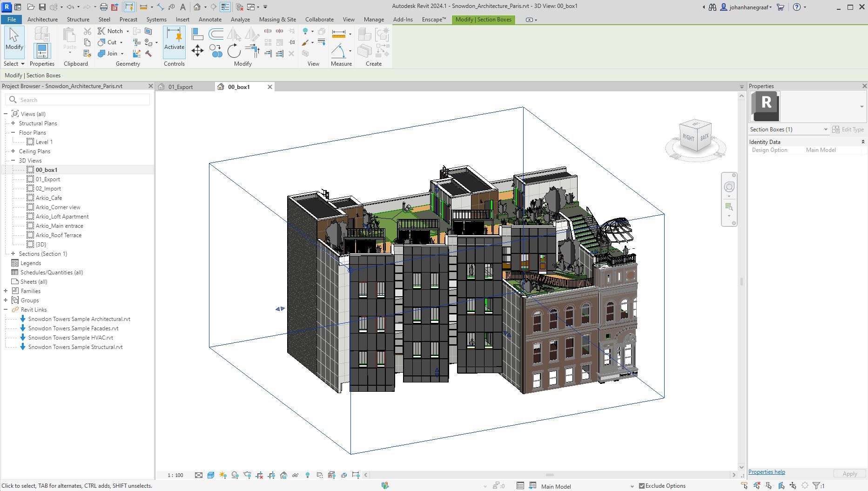Open the Enscape ribbon tab

pos(434,20)
